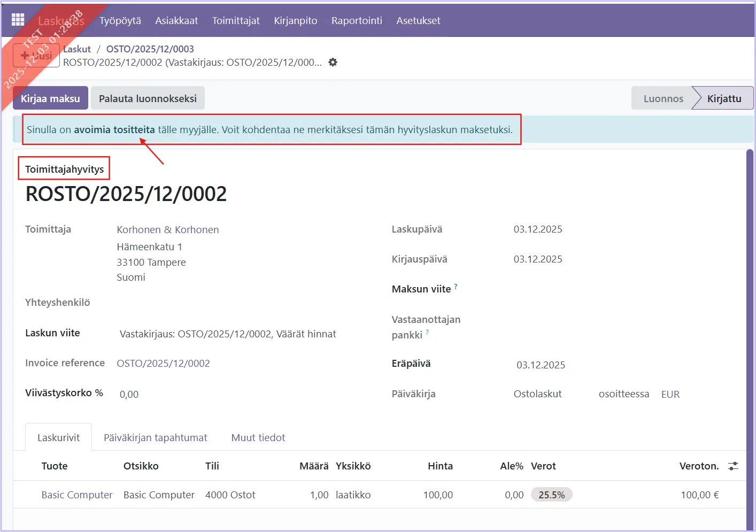Image resolution: width=756 pixels, height=532 pixels.
Task: Click the 25.5% tax tag
Action: coord(551,495)
